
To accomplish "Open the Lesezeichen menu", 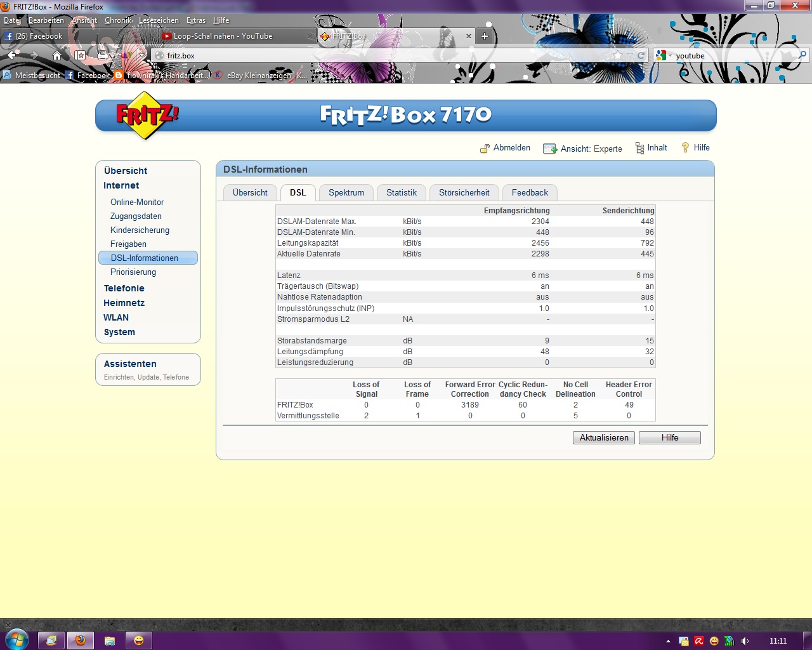I will [159, 20].
